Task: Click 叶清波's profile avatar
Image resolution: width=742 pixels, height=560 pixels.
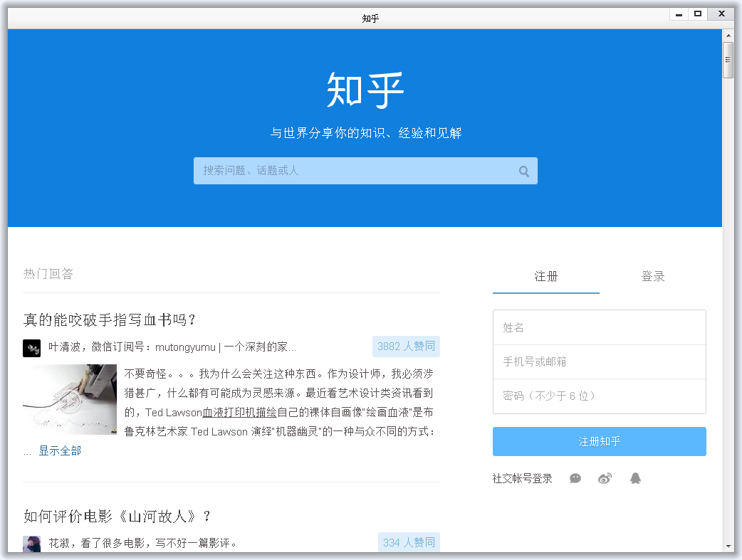Action: (x=31, y=347)
